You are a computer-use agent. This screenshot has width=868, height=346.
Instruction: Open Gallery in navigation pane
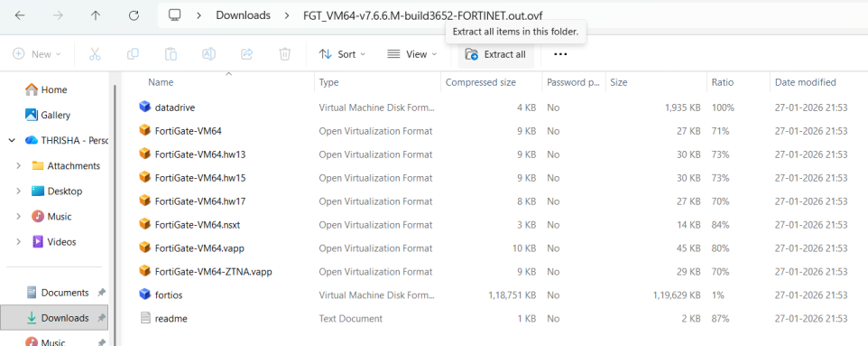55,115
